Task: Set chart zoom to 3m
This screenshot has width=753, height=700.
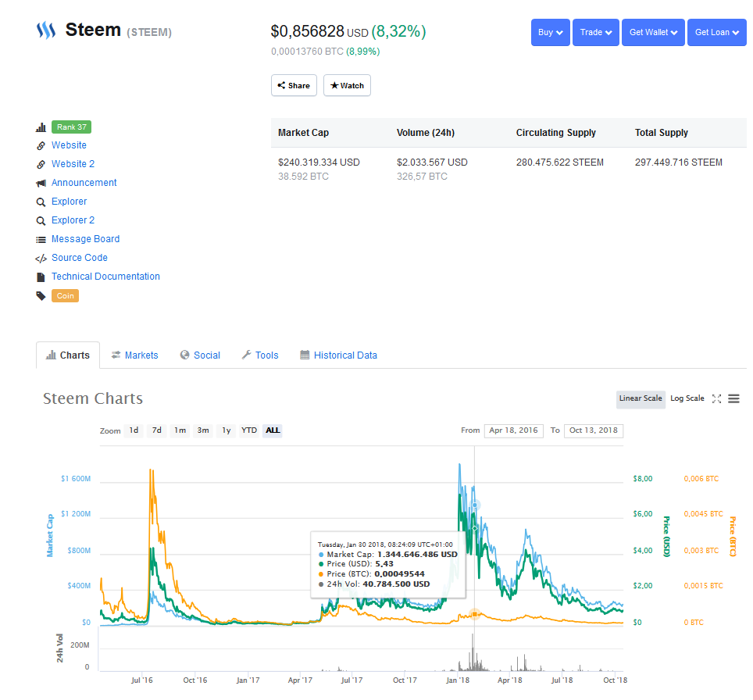Action: (203, 430)
